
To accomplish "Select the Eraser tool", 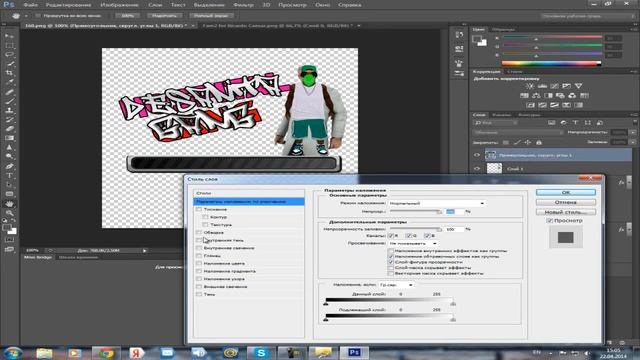I will (9, 129).
